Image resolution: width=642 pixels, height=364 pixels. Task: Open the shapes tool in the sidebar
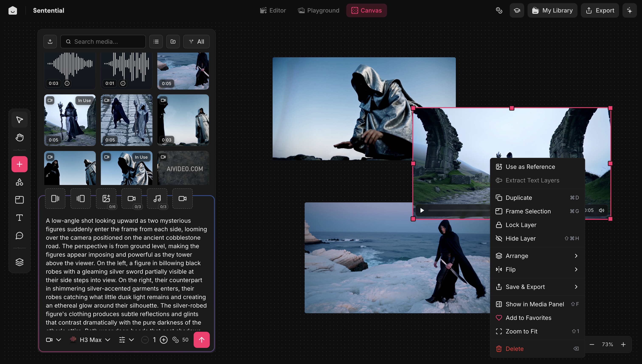tap(19, 182)
